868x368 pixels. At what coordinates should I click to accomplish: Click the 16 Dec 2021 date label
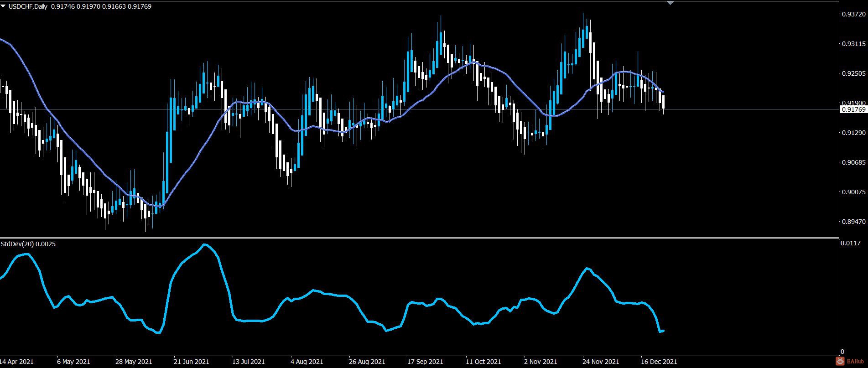coord(659,362)
